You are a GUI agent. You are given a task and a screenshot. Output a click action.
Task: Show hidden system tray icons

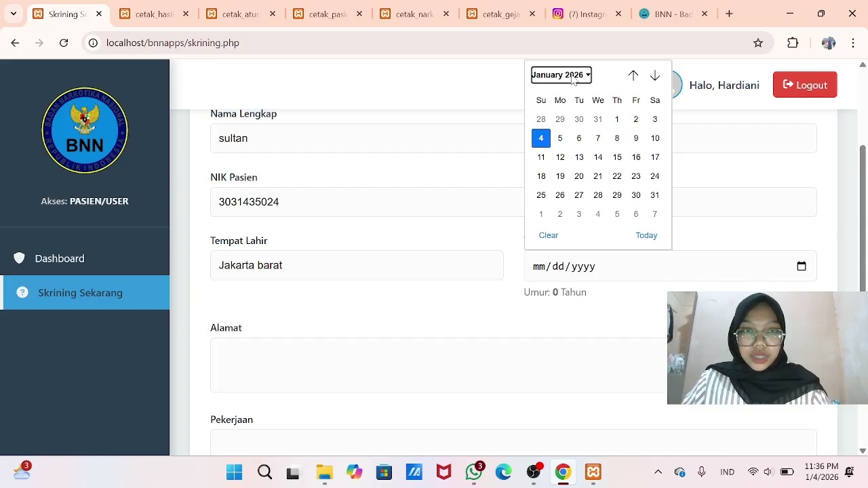pyautogui.click(x=658, y=472)
